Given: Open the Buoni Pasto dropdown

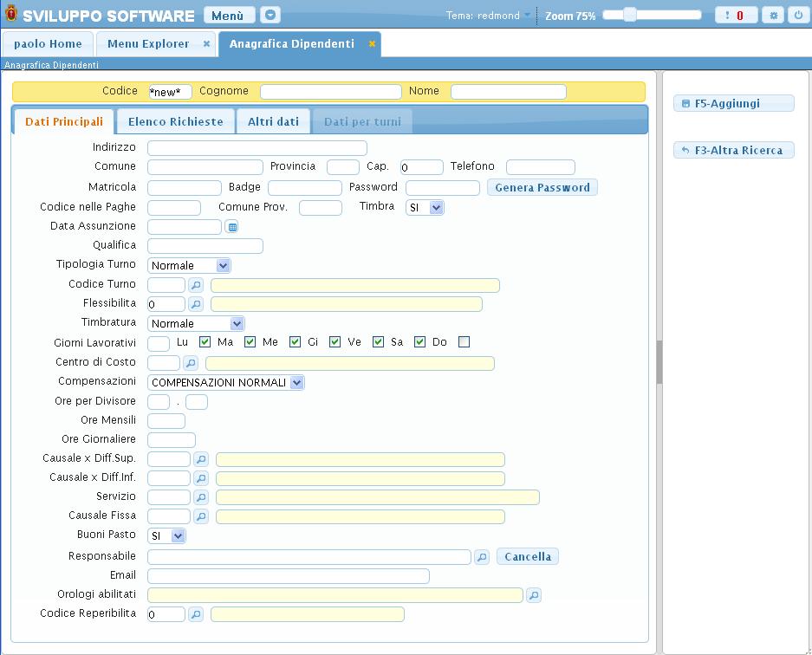Looking at the screenshot, I should (166, 536).
